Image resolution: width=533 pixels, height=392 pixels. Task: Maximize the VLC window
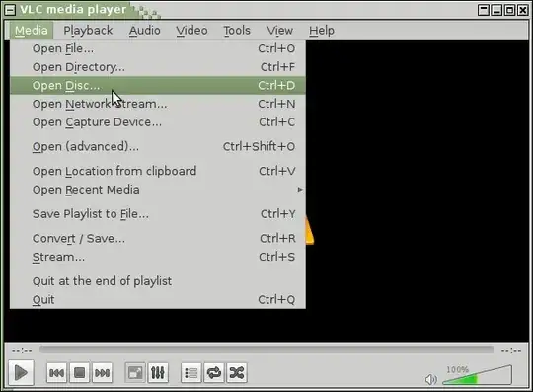[510, 10]
